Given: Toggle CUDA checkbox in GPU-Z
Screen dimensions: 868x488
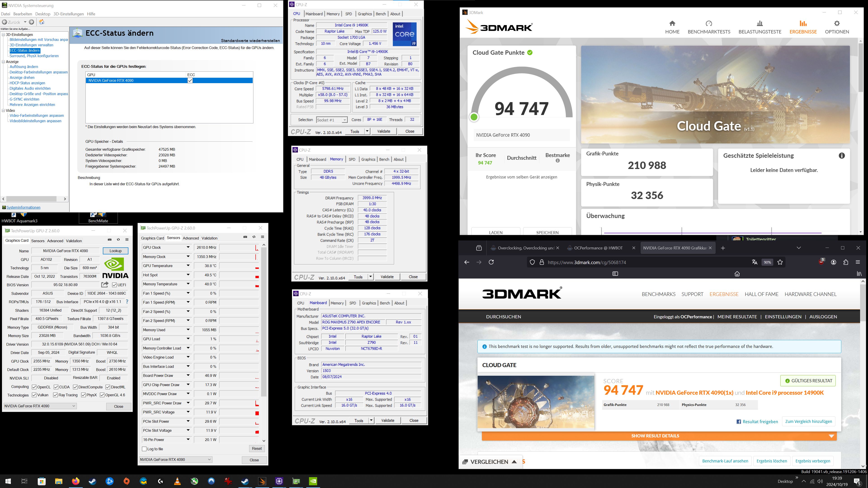Looking at the screenshot, I should 56,387.
